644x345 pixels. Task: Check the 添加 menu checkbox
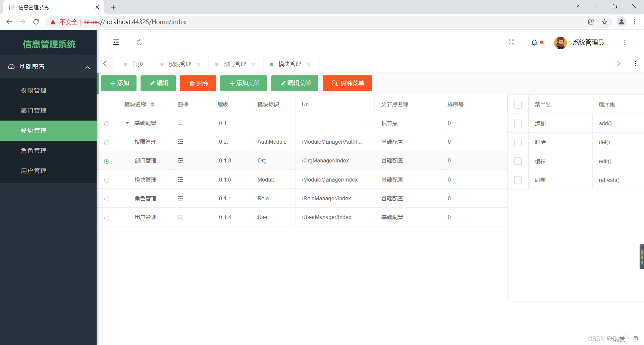pos(518,123)
